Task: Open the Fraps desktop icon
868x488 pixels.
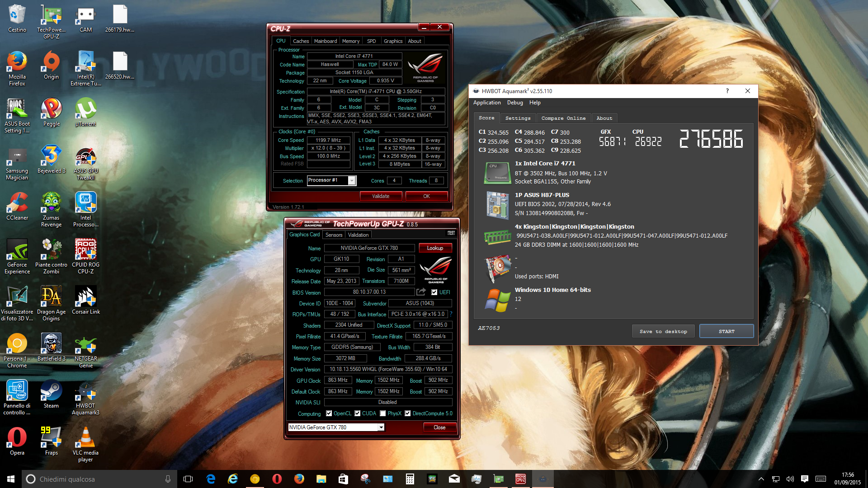Action: [x=51, y=441]
